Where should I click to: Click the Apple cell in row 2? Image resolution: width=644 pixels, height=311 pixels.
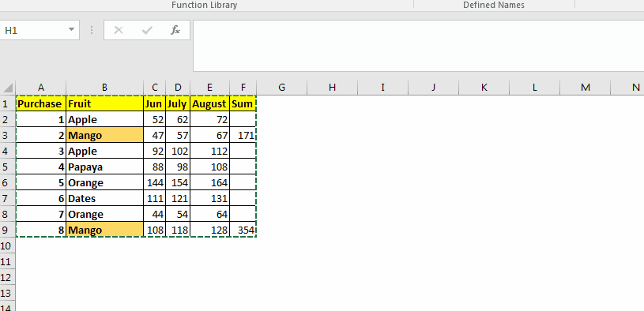tap(105, 120)
